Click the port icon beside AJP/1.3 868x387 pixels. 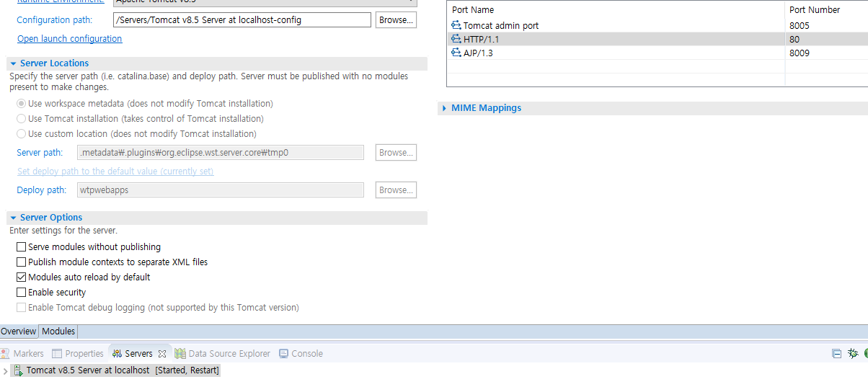click(456, 53)
